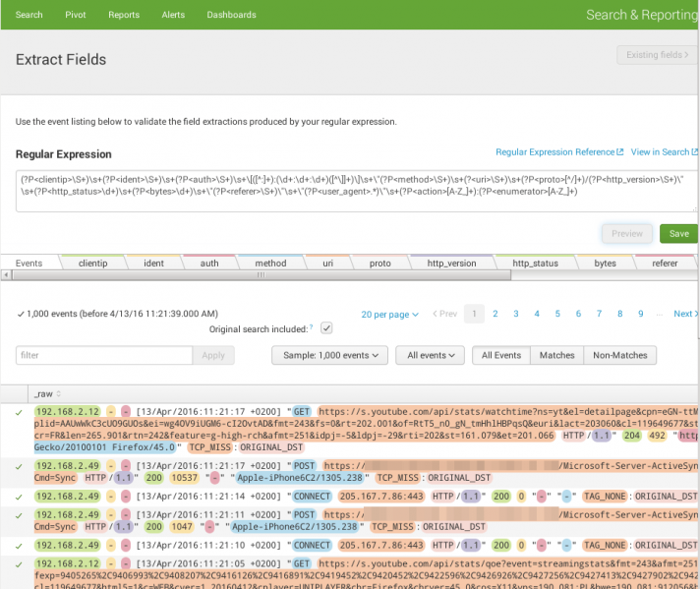
Task: Go to results page 2
Action: [496, 314]
